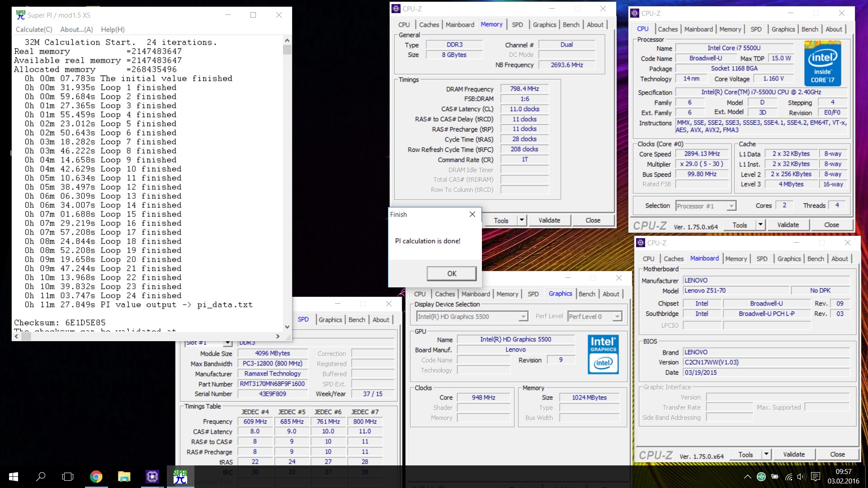868x488 pixels.
Task: Open File Explorer from taskbar
Action: [124, 477]
